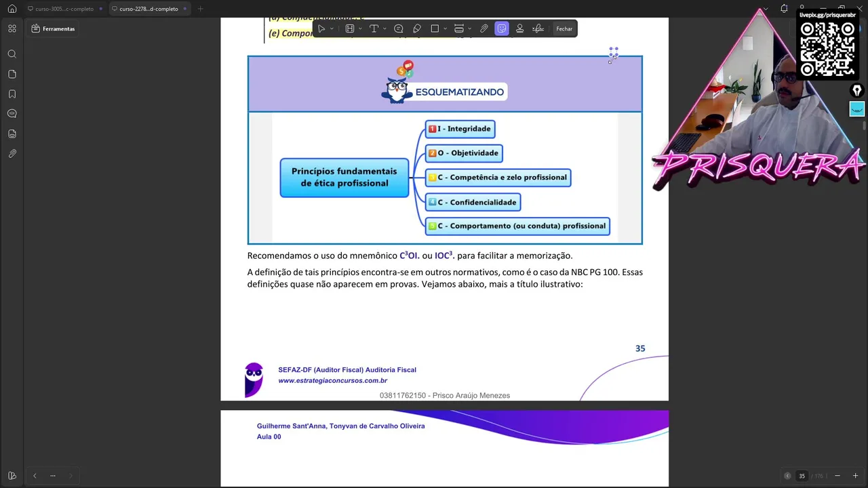Image resolution: width=868 pixels, height=488 pixels.
Task: Open the bookmarks panel in the sidebar
Action: 12,94
